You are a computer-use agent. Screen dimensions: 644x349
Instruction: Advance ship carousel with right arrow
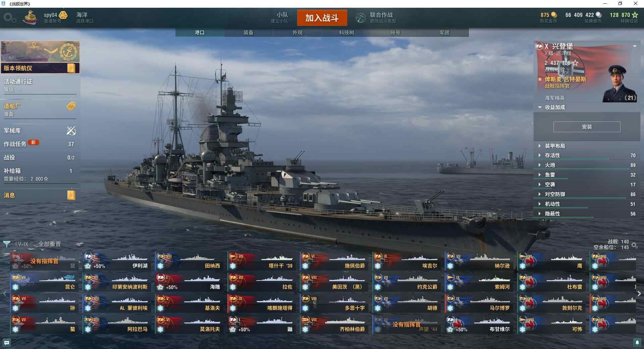coord(639,294)
